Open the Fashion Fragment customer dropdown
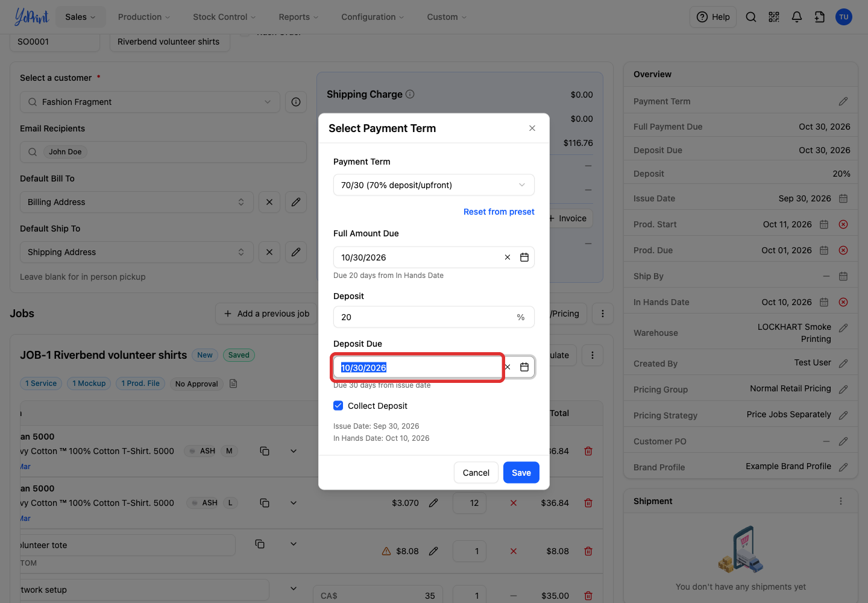Screen dimensions: 868x603 coord(150,102)
